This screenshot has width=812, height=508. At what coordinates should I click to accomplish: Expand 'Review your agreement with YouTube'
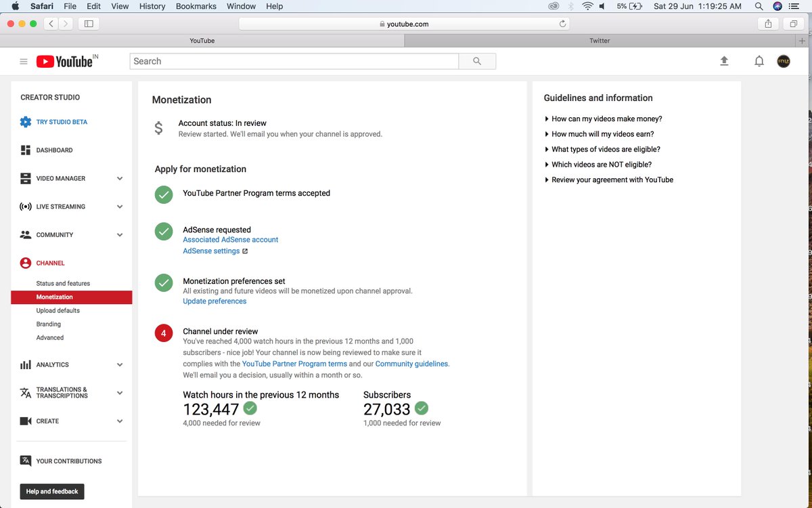608,180
